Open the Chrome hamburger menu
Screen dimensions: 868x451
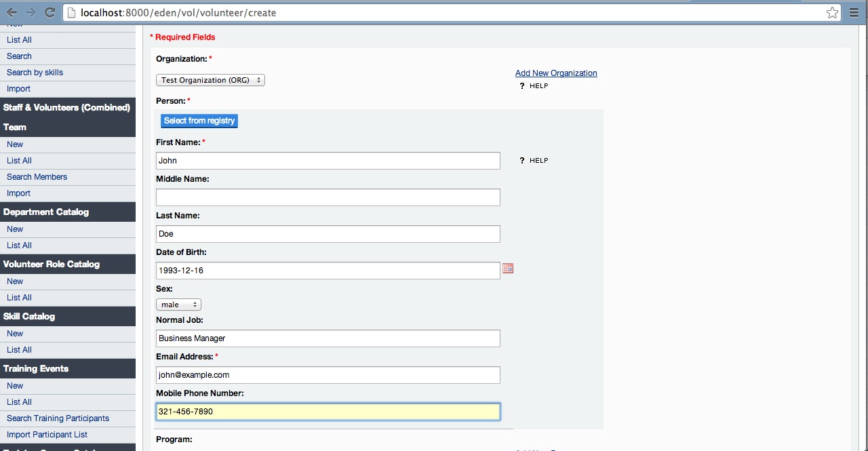click(x=854, y=13)
